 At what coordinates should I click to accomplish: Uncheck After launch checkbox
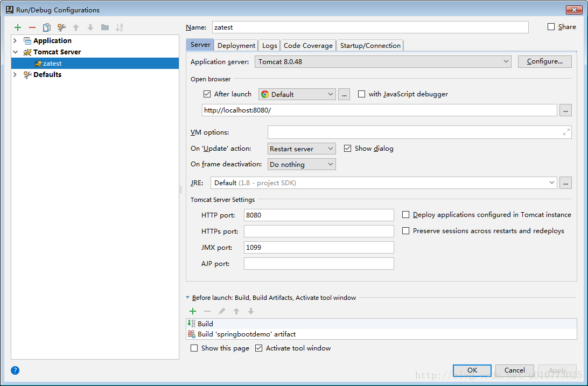click(x=207, y=94)
